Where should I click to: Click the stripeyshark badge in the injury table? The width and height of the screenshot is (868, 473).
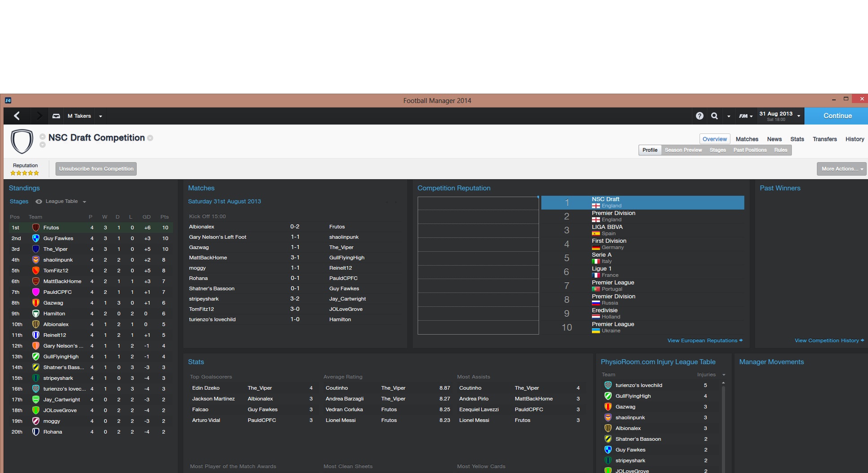[608, 460]
